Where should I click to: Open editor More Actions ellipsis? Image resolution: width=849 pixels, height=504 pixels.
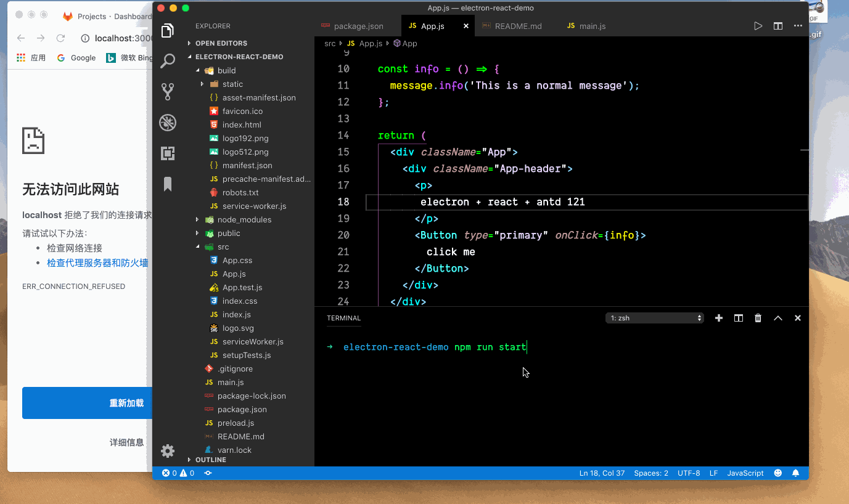798,26
